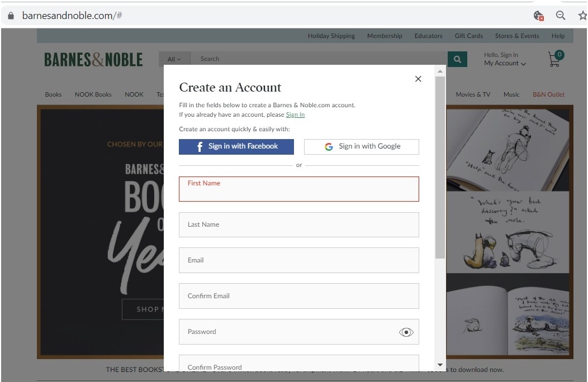Go to Educators page
The width and height of the screenshot is (588, 382).
tap(429, 36)
